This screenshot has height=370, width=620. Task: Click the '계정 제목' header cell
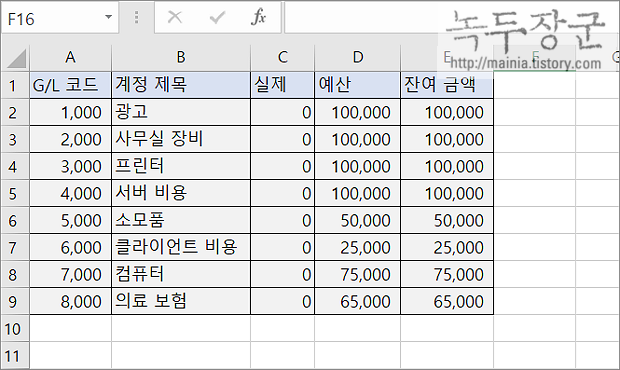point(181,85)
